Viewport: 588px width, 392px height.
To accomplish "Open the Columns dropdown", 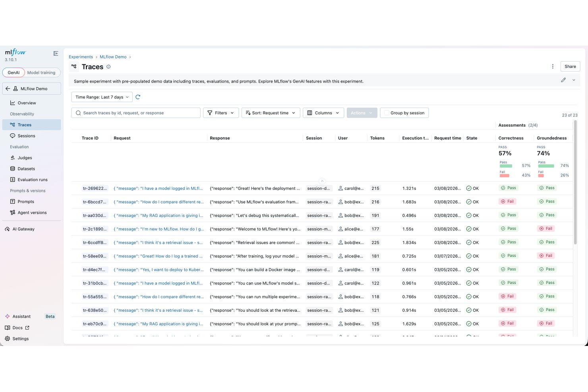I will coord(323,113).
